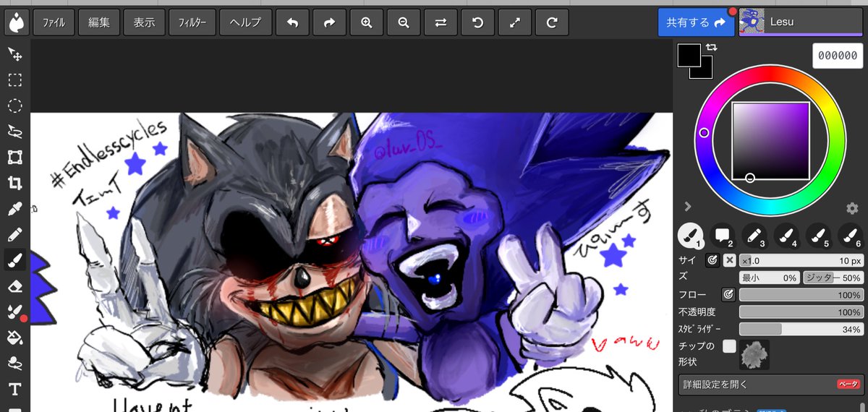Rotate the view clockwise
Image resolution: width=868 pixels, height=412 pixels.
552,22
